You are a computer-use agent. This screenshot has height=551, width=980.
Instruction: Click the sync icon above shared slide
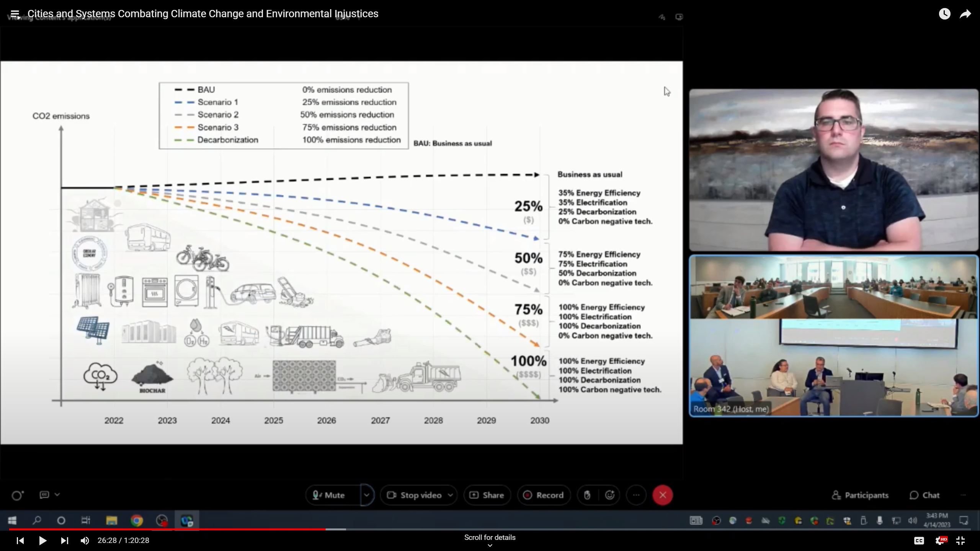click(661, 17)
